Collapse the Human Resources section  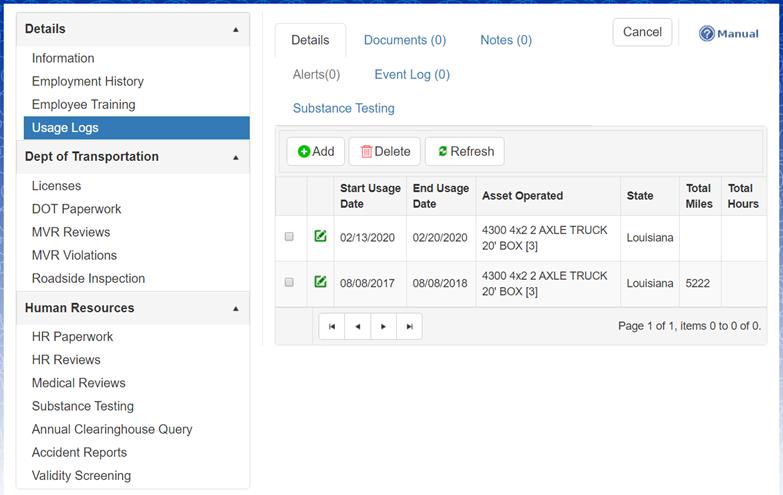tap(236, 308)
